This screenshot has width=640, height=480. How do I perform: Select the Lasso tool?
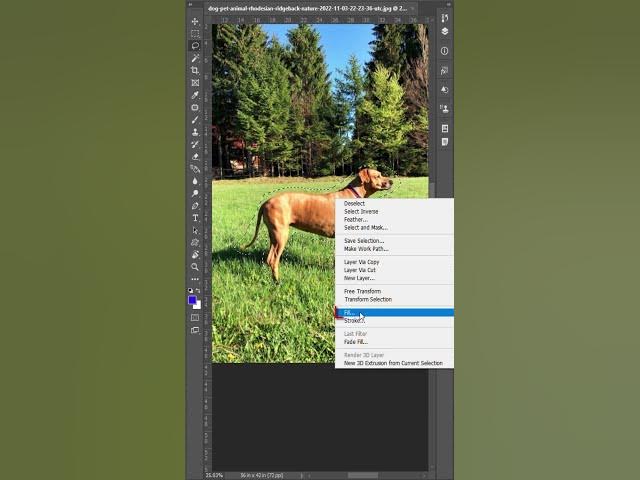pyautogui.click(x=195, y=46)
